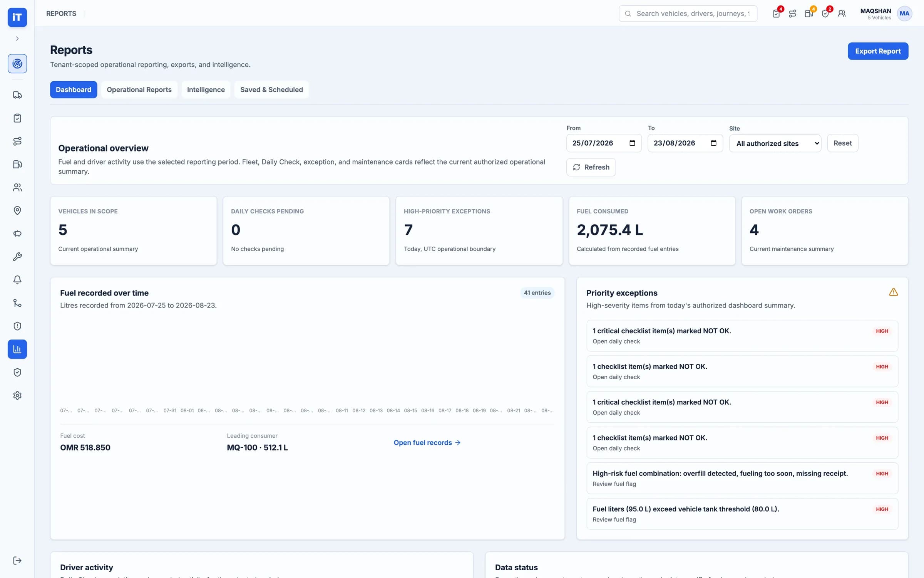Open the branching workflow icon in the sidebar
The image size is (924, 578).
pyautogui.click(x=17, y=303)
